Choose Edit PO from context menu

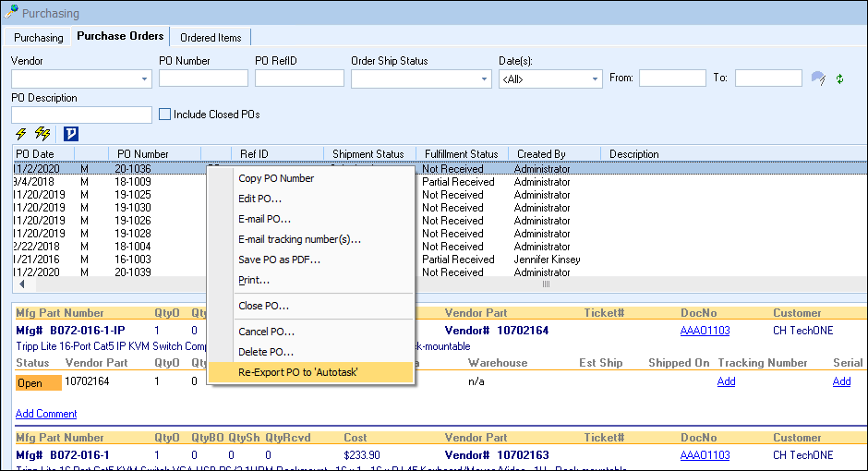[259, 199]
